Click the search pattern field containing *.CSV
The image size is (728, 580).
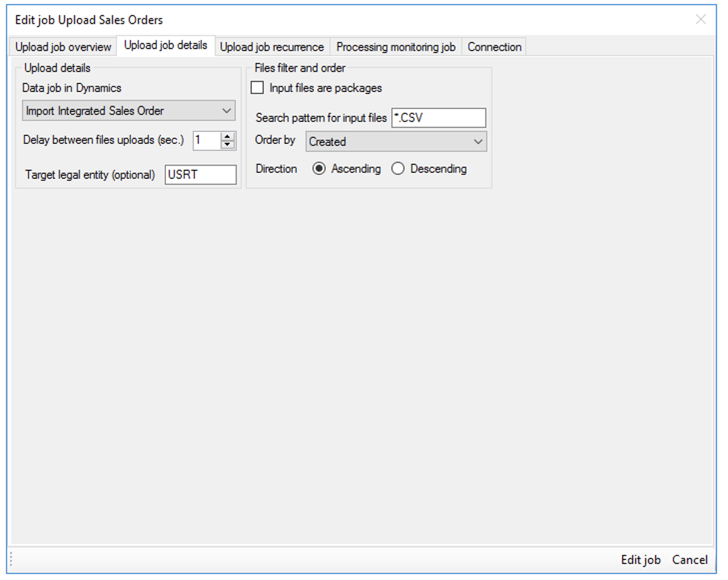438,118
